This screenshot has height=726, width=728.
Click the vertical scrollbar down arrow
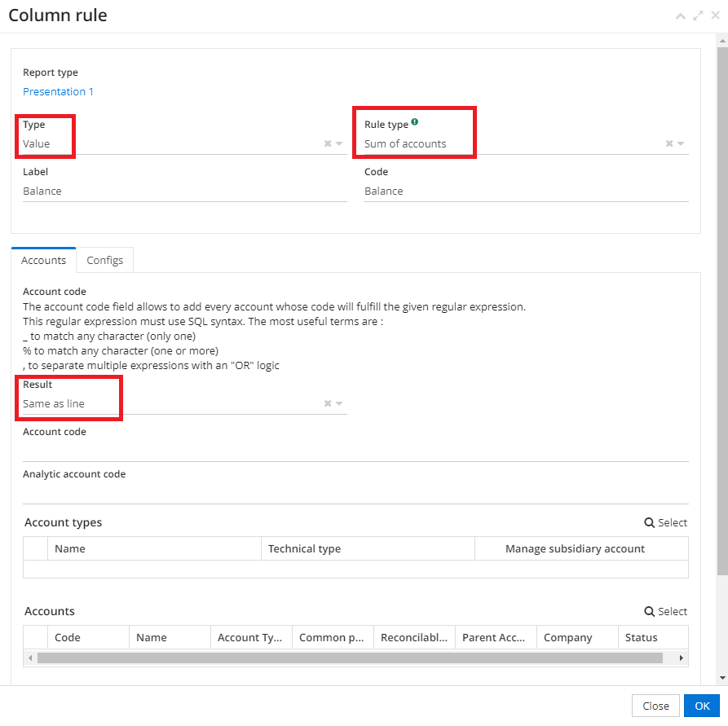click(722, 678)
